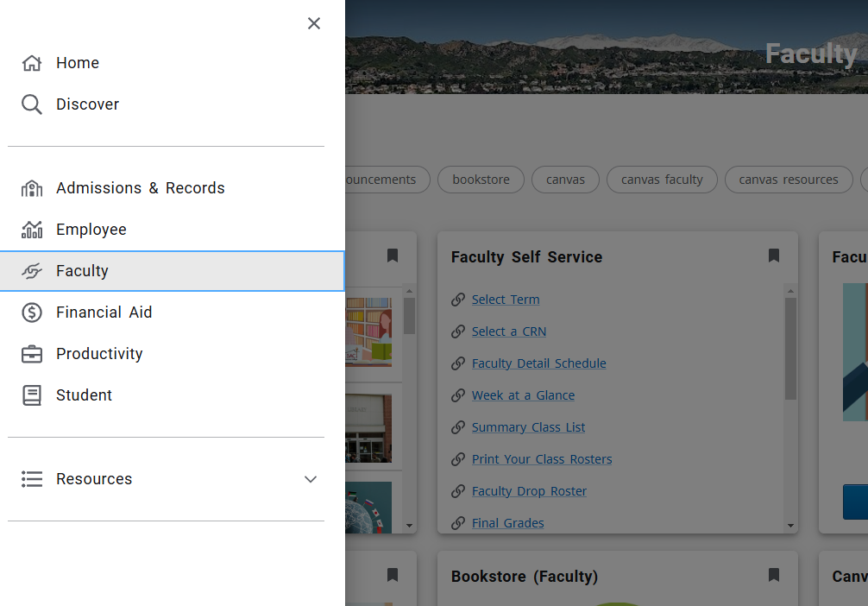Click the Employee chart icon
The height and width of the screenshot is (606, 868).
32,230
